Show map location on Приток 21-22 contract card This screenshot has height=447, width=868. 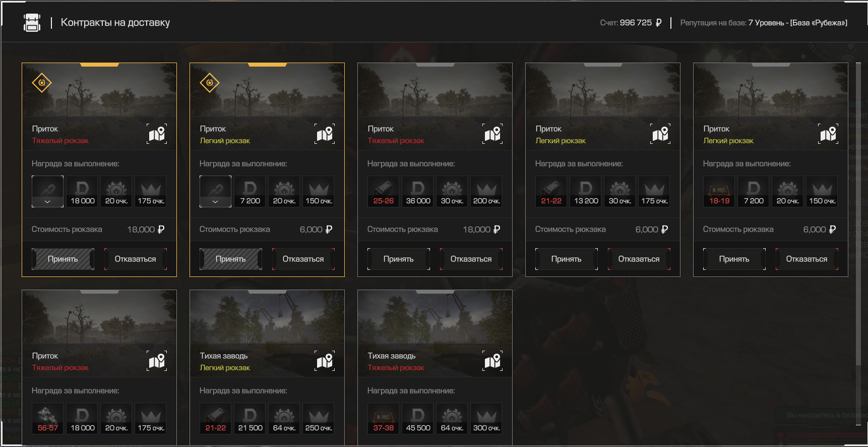coord(660,134)
